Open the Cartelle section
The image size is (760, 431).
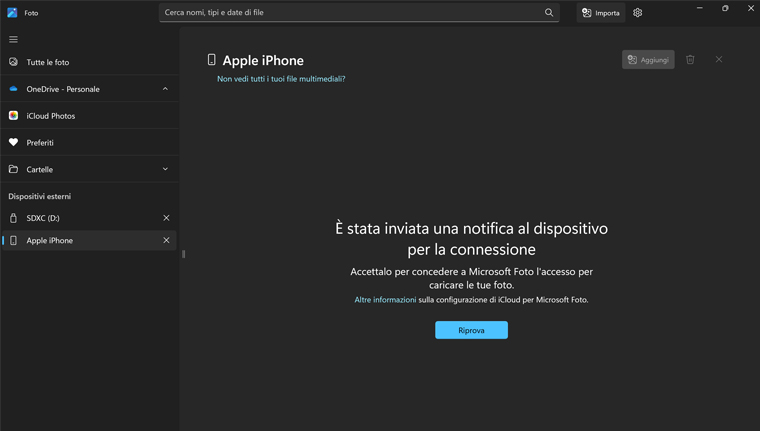coord(90,169)
